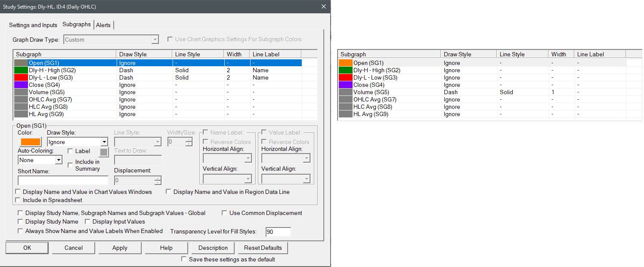
Task: Open Value Label Horizontal Align dropdown
Action: [286, 158]
